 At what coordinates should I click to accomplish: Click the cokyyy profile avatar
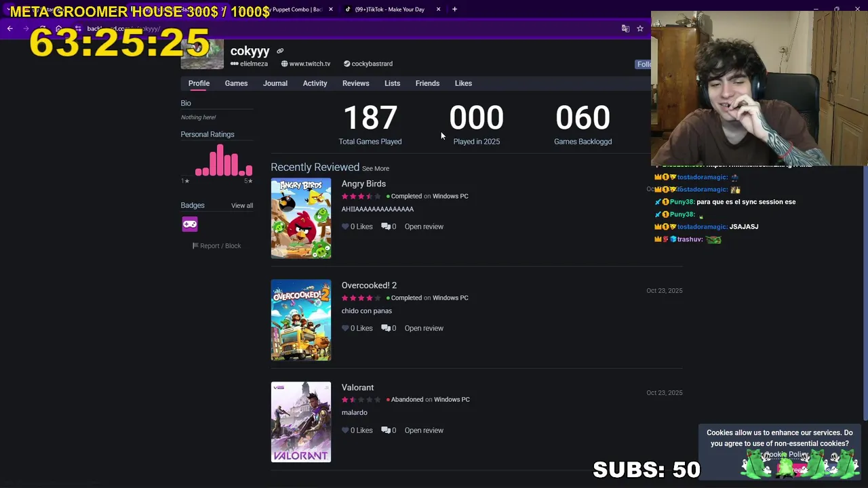point(202,54)
